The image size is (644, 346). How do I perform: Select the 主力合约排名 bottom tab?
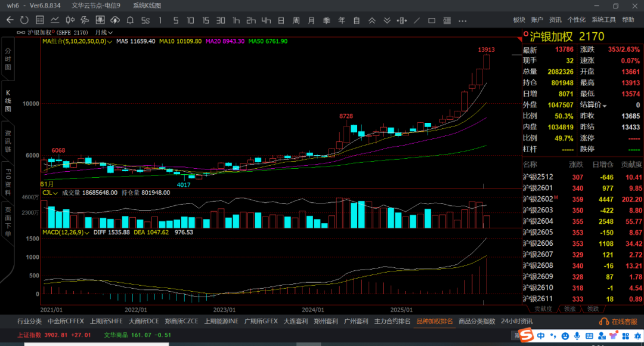[x=392, y=322]
